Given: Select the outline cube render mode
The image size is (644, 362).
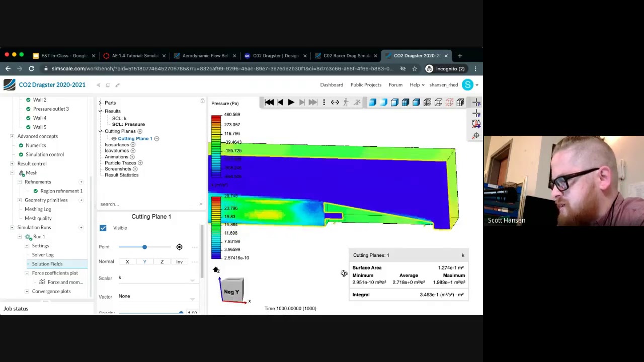Looking at the screenshot, I should [439, 103].
